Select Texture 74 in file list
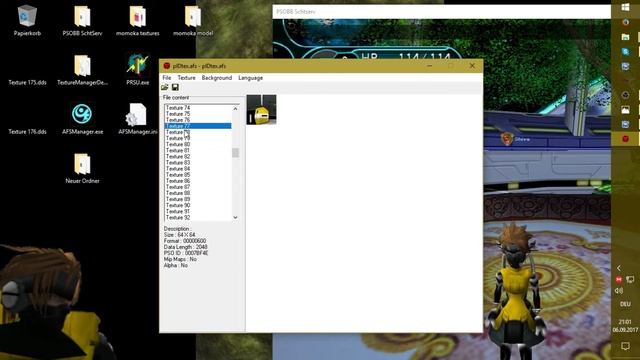The height and width of the screenshot is (360, 640). 198,108
